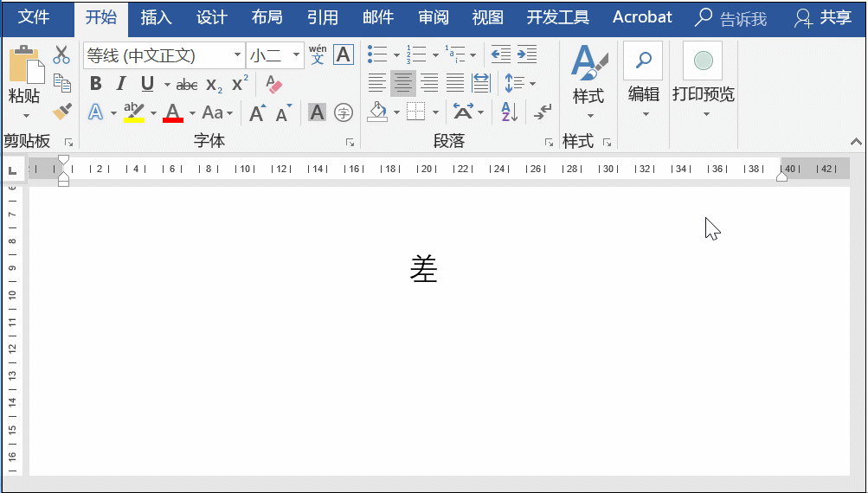Click the Clear Formatting eraser icon

pyautogui.click(x=273, y=84)
